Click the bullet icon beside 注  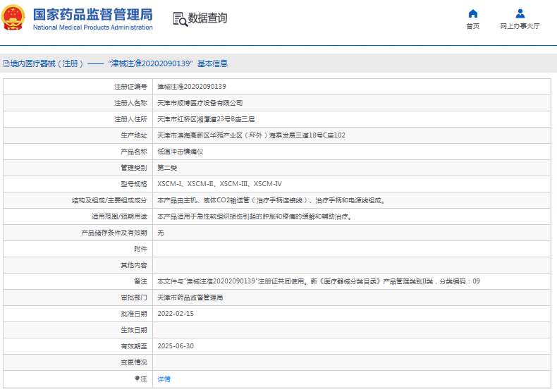point(137,379)
